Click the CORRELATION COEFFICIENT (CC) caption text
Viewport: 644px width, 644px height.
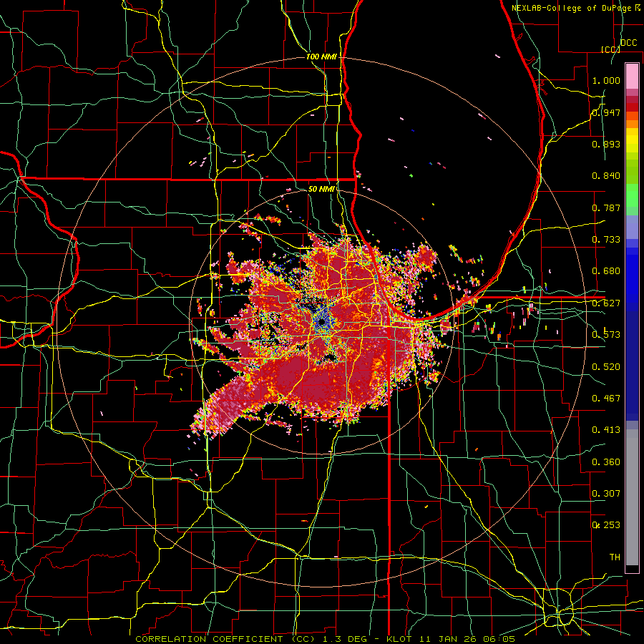tap(225, 639)
